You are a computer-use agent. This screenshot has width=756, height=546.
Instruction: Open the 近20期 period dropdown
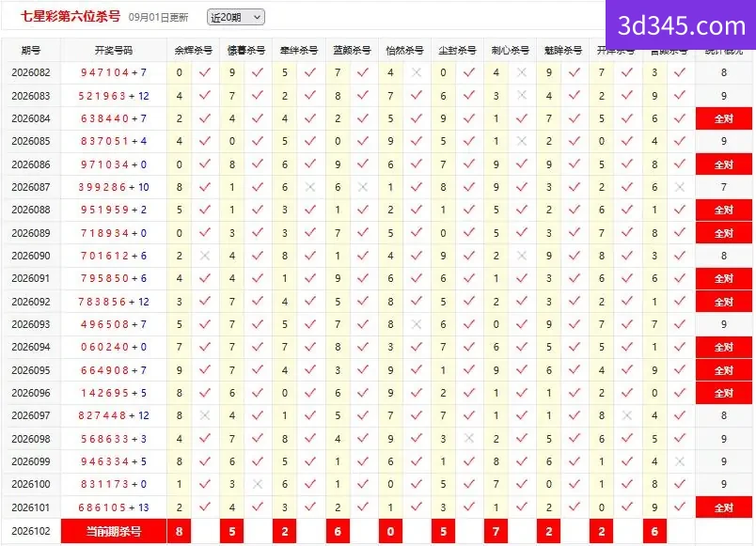pos(236,17)
